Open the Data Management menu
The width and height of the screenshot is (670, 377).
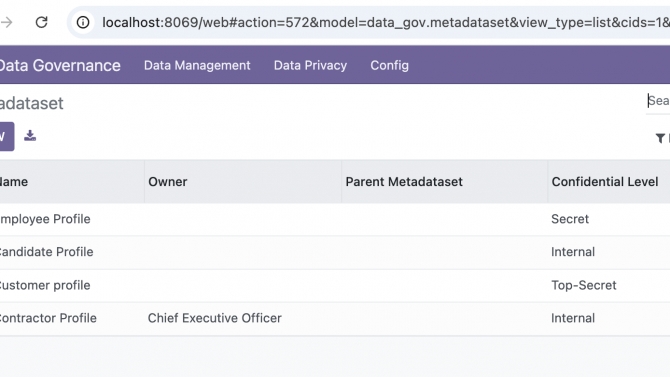197,65
